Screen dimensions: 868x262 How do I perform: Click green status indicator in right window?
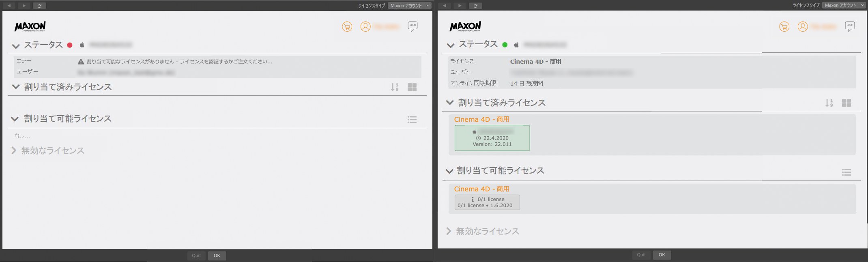pyautogui.click(x=505, y=45)
